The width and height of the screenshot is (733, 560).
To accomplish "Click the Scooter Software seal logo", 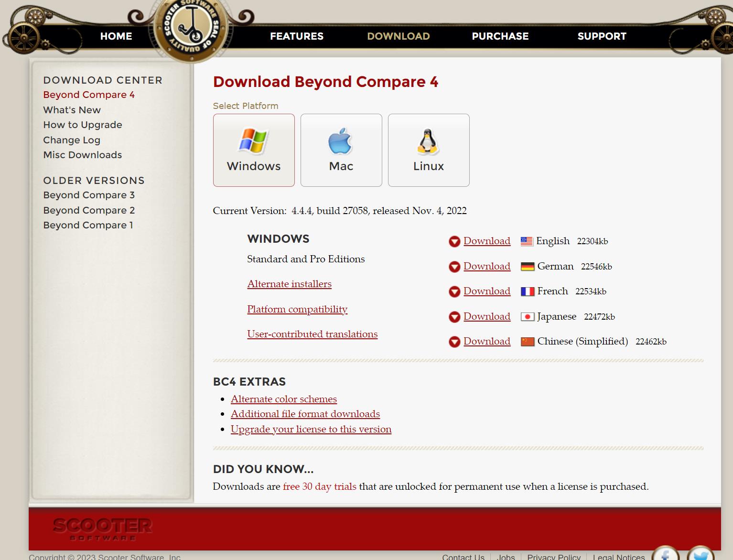I will coord(191,29).
